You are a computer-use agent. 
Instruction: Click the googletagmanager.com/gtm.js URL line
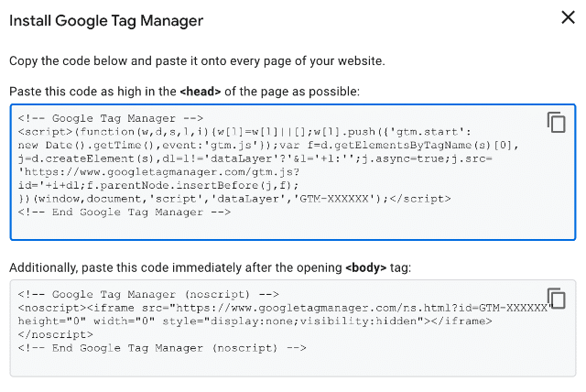point(158,172)
